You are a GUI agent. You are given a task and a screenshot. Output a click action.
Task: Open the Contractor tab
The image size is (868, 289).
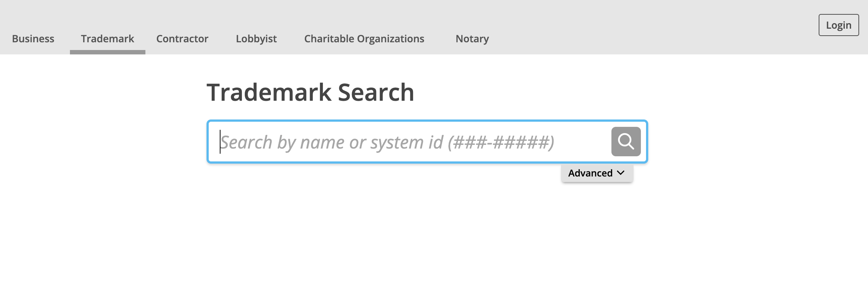pos(182,39)
